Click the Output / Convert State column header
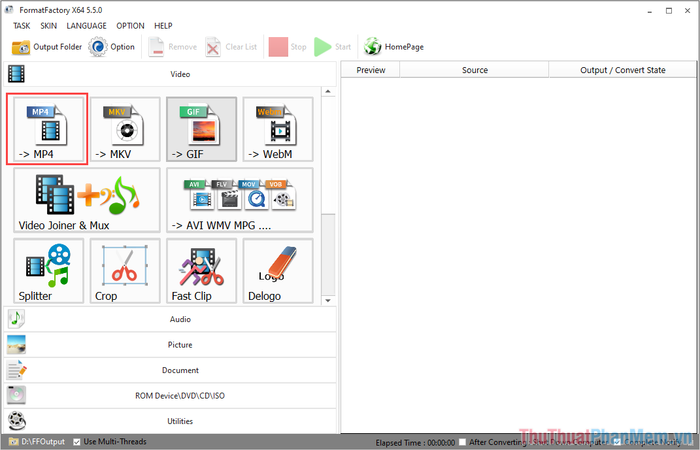 [623, 70]
